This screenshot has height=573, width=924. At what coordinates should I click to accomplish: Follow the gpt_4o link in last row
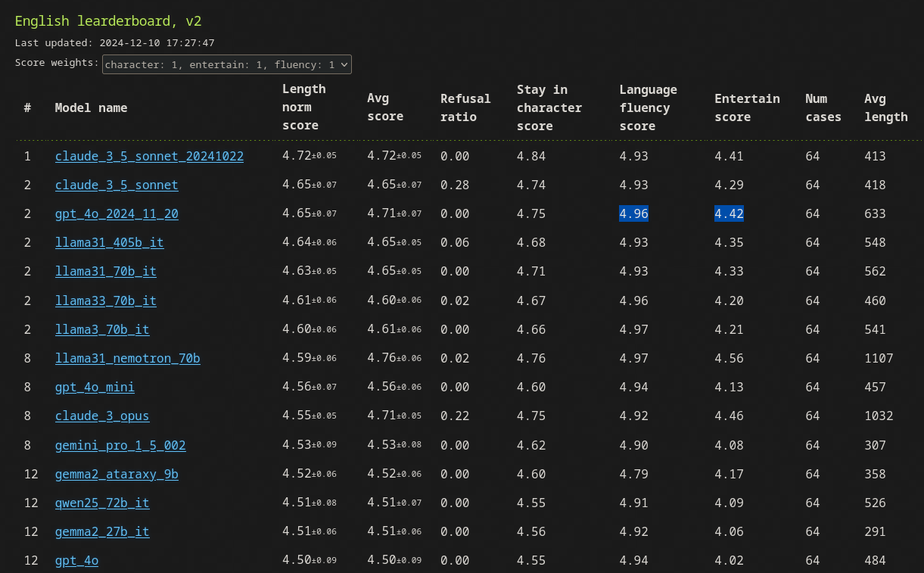coord(76,560)
